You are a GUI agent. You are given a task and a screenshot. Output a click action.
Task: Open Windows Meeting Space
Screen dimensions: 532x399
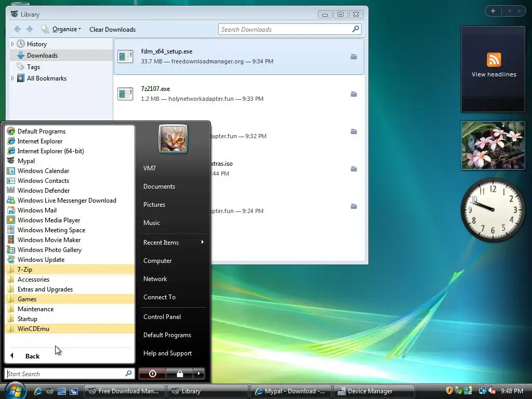(x=70, y=230)
